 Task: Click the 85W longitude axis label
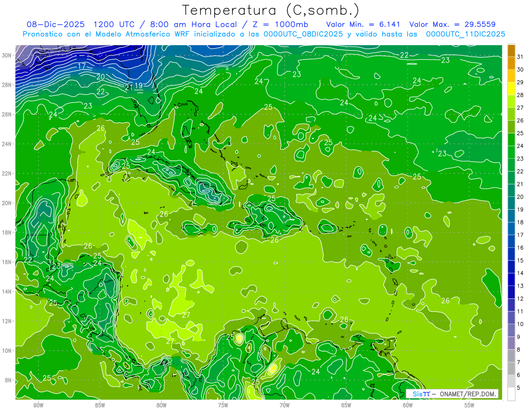pos(100,406)
